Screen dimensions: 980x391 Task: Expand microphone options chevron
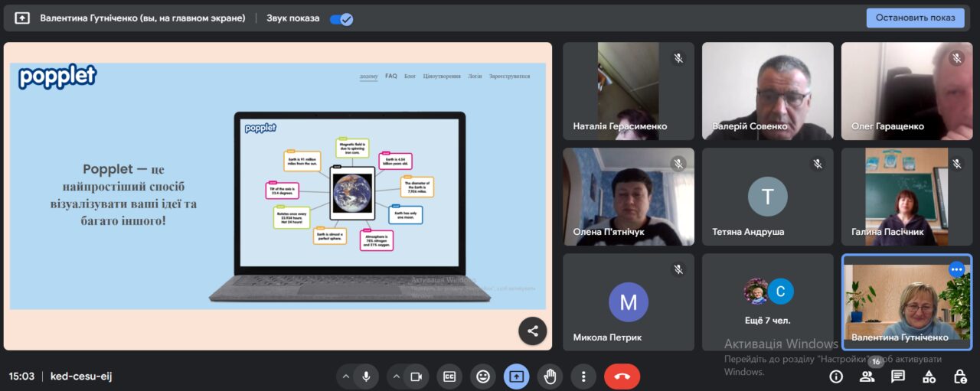pos(345,376)
